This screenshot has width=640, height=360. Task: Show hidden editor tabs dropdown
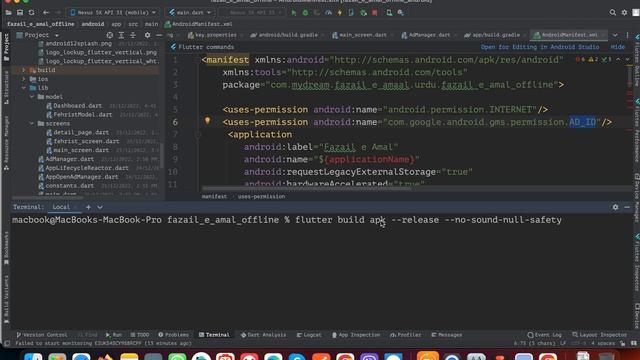click(x=615, y=35)
